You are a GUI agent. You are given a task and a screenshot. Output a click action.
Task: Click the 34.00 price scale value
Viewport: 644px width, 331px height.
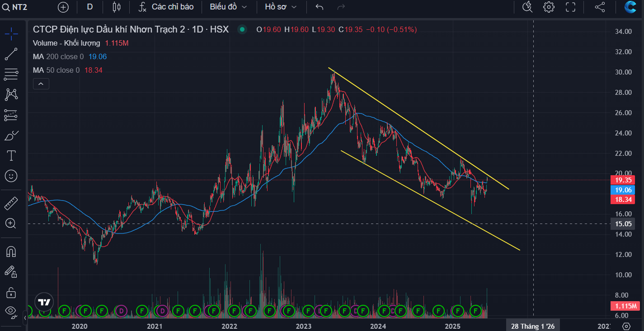pos(623,32)
